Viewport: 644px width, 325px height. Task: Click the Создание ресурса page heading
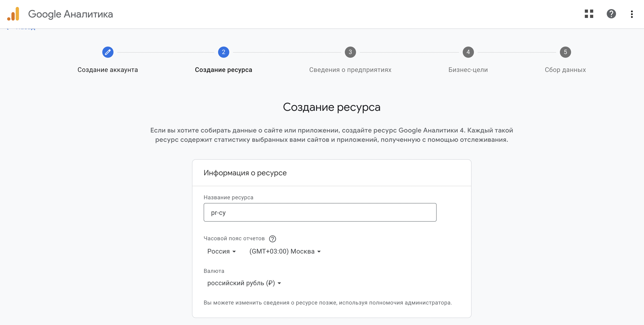point(332,107)
